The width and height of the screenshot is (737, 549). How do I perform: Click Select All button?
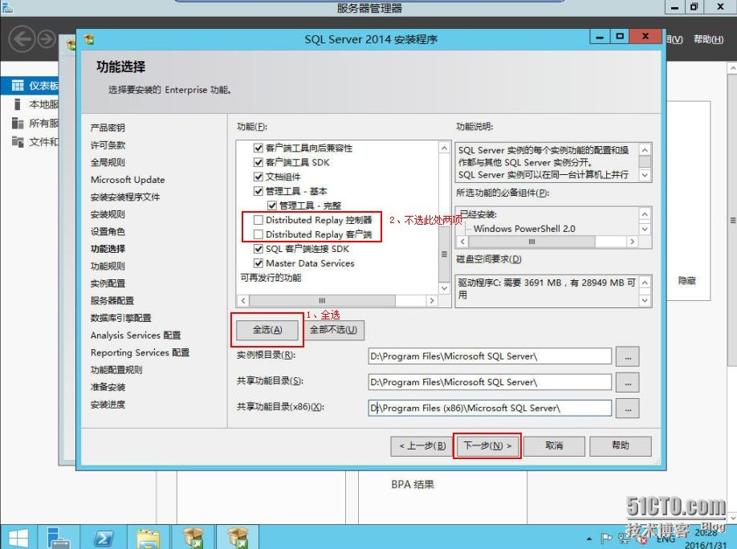[x=267, y=330]
